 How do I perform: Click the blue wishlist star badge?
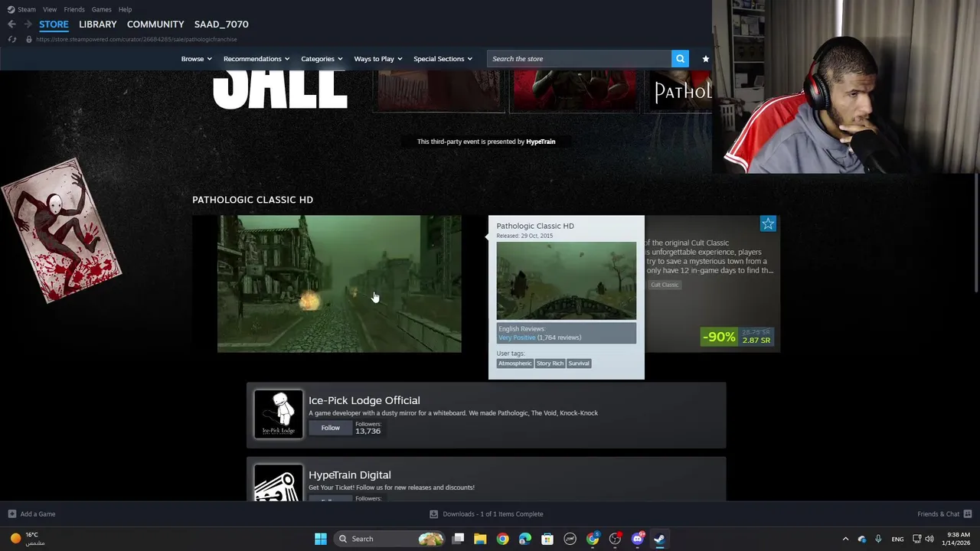[768, 223]
